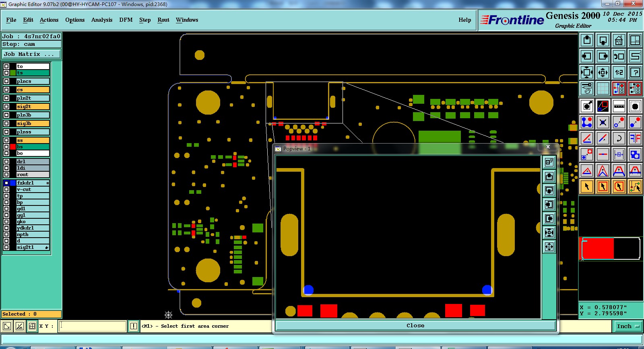Open the Windows menu
The image size is (644, 349).
[x=187, y=20]
